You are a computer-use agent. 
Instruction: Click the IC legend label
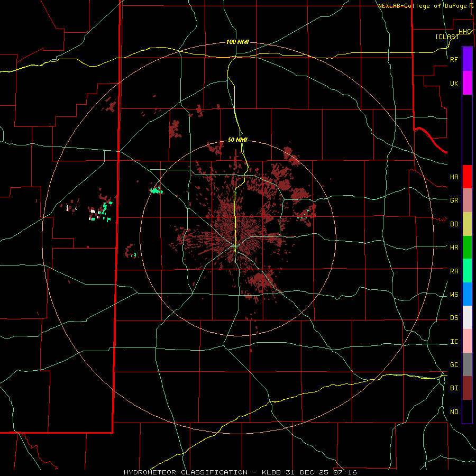(x=454, y=342)
